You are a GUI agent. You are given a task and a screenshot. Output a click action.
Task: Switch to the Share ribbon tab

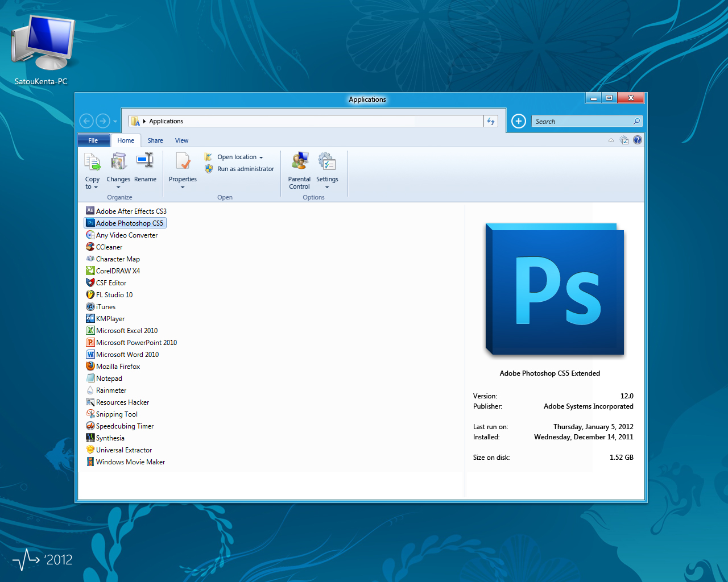pos(155,140)
